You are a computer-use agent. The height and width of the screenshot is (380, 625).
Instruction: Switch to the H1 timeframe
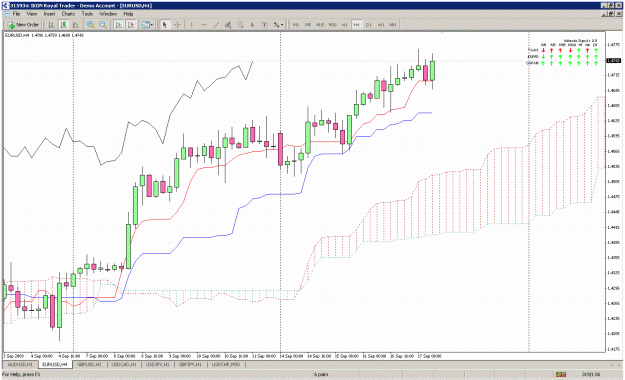(344, 25)
